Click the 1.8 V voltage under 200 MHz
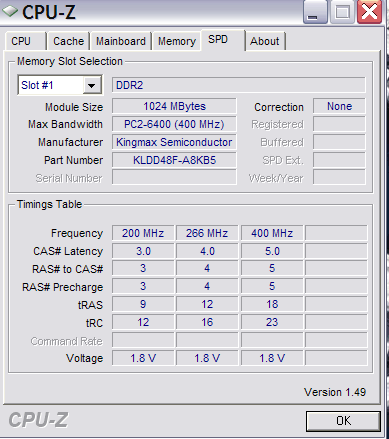This screenshot has width=389, height=439. tap(143, 358)
